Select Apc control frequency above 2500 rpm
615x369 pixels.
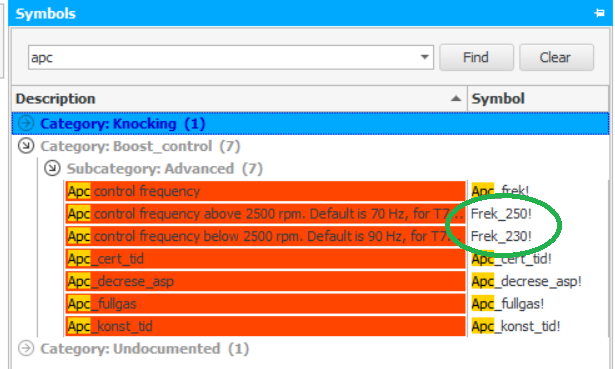266,214
